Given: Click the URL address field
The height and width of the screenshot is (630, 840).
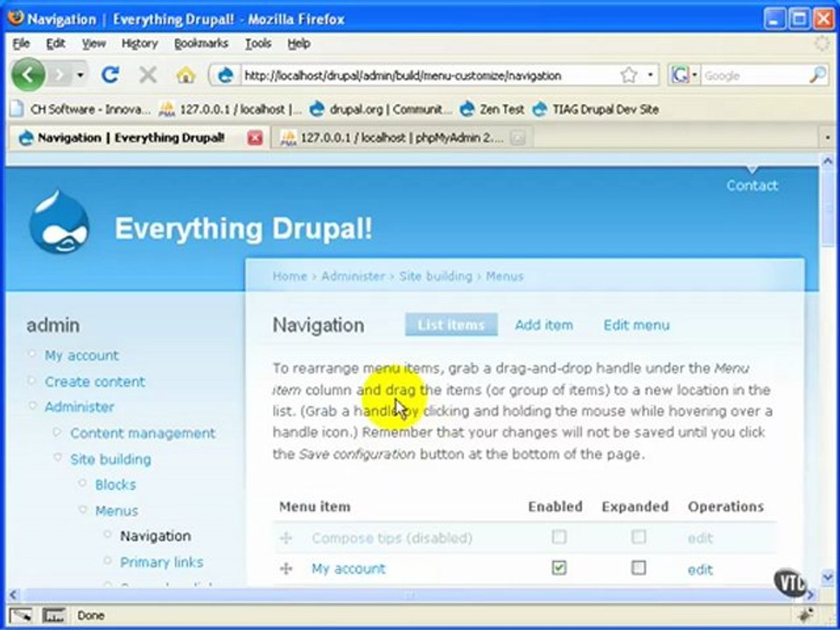Looking at the screenshot, I should [x=429, y=75].
